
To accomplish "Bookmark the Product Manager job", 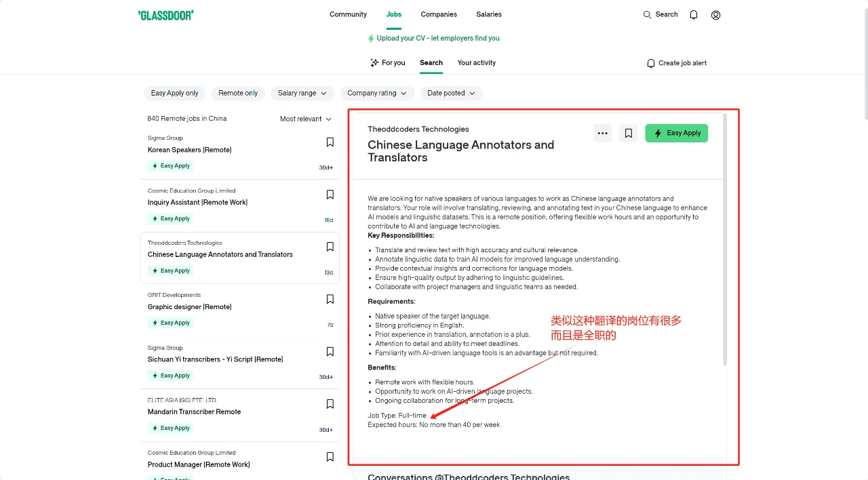I will (x=330, y=457).
